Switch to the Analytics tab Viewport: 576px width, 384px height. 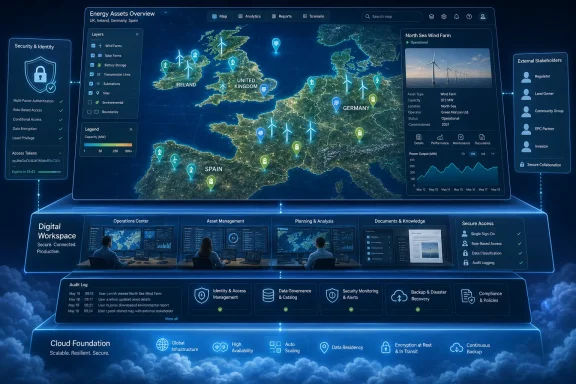[249, 17]
